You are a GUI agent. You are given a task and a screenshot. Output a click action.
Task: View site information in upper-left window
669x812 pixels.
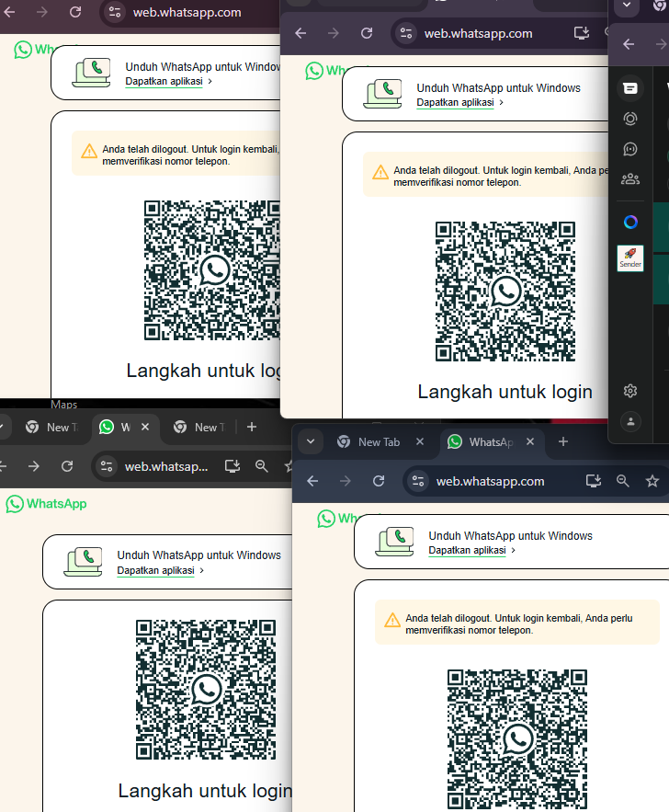(x=115, y=12)
